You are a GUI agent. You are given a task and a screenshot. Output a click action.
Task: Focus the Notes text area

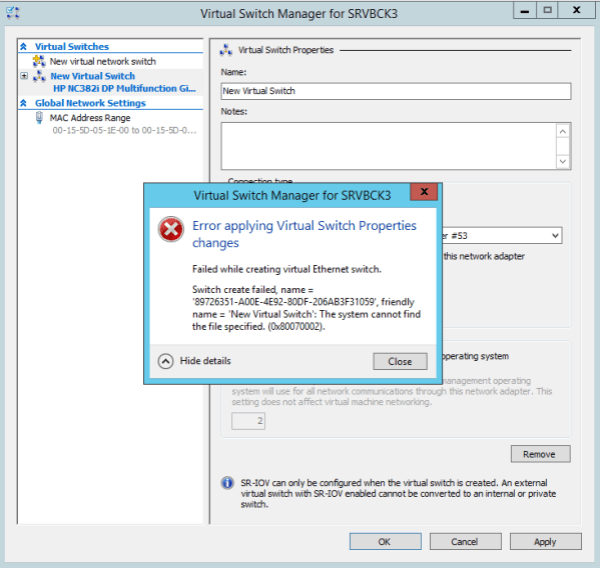pyautogui.click(x=388, y=146)
